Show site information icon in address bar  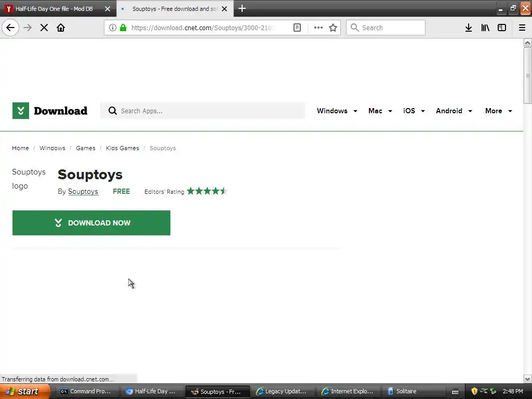113,28
